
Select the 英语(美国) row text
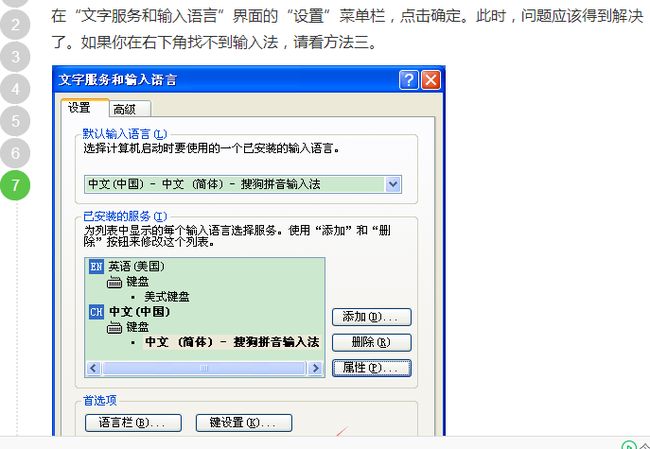pos(136,267)
